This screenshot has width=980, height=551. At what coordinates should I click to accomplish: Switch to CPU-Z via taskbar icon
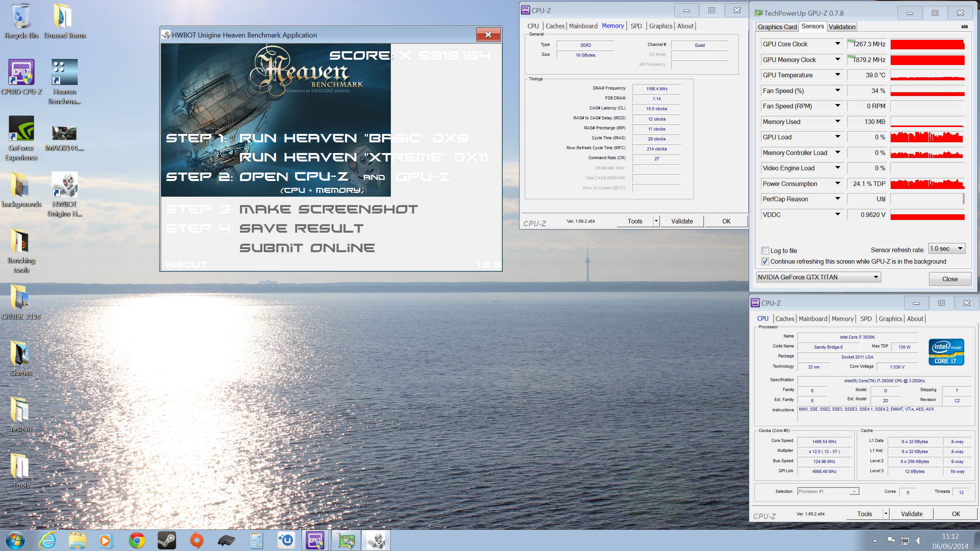[315, 541]
